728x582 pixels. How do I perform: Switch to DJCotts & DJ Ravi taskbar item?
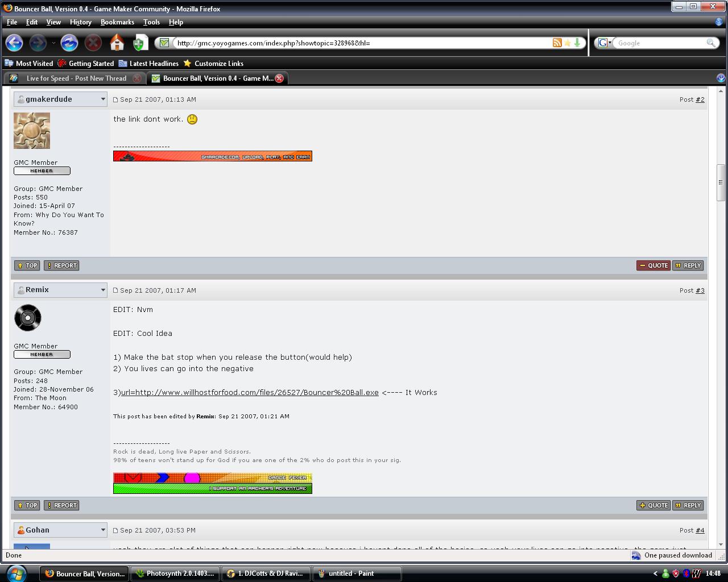[266, 573]
